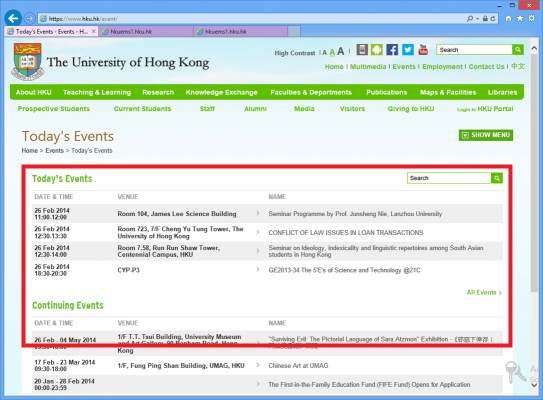
Task: Open Faculties & Departments menu
Action: [x=311, y=92]
